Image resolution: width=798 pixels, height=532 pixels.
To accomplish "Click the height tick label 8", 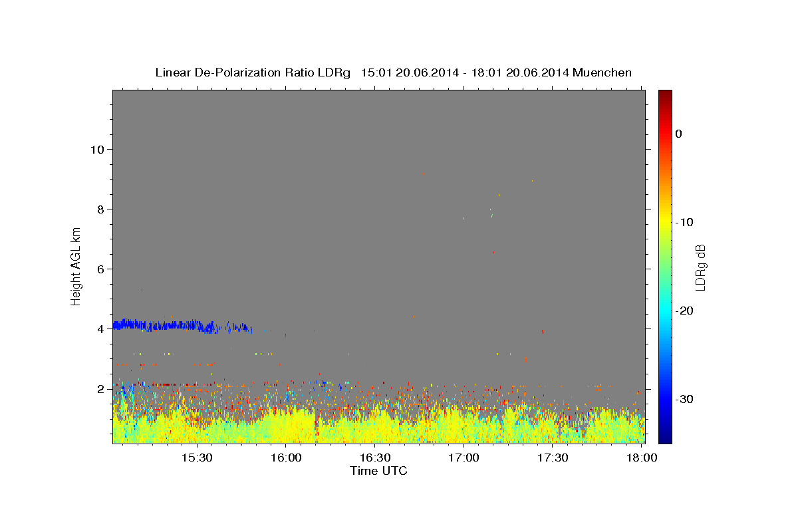I will [x=99, y=209].
